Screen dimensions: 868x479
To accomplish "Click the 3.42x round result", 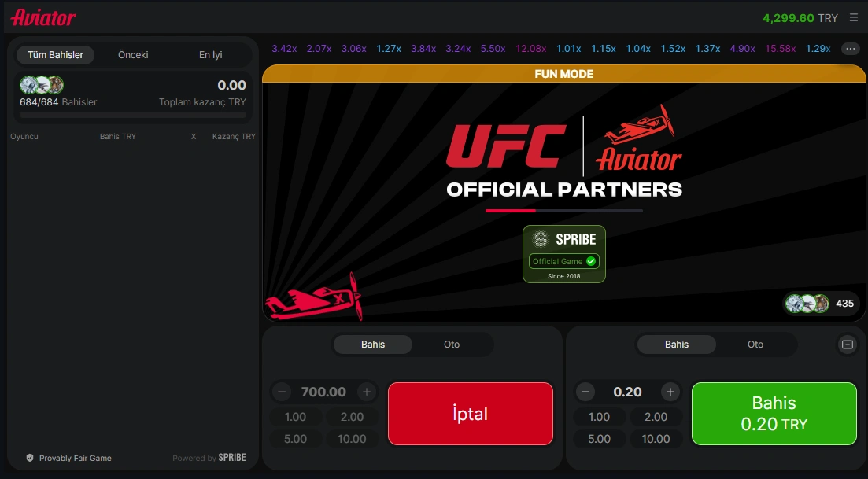I will pos(284,49).
